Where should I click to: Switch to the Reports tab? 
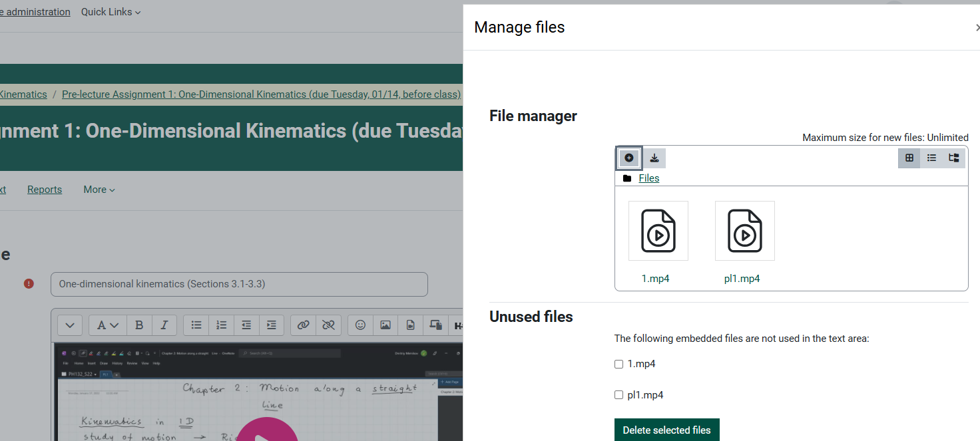tap(44, 190)
